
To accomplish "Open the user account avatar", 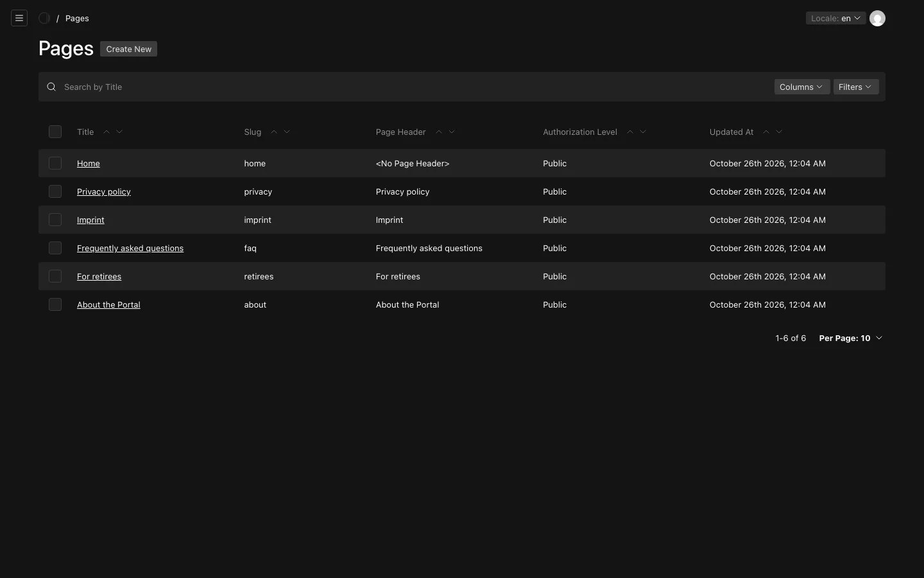I will (877, 18).
